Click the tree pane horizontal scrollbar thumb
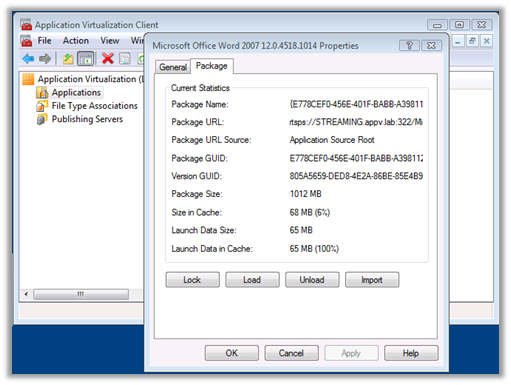The width and height of the screenshot is (511, 385). point(81,294)
